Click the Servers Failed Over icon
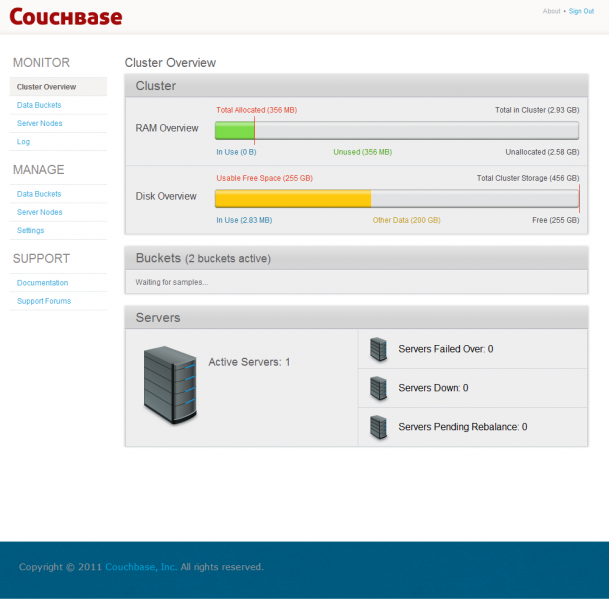The image size is (609, 600). (x=378, y=349)
